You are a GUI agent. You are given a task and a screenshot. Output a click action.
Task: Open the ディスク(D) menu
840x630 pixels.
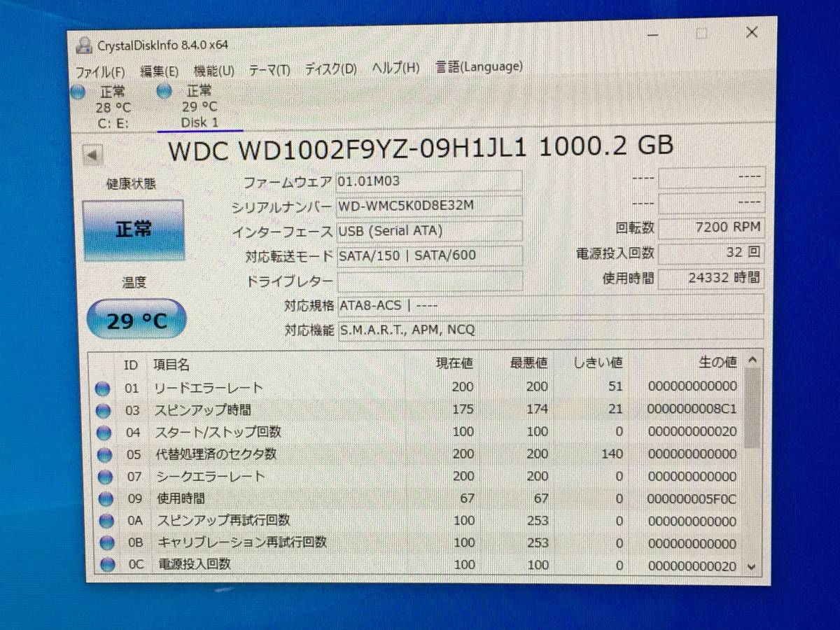330,69
